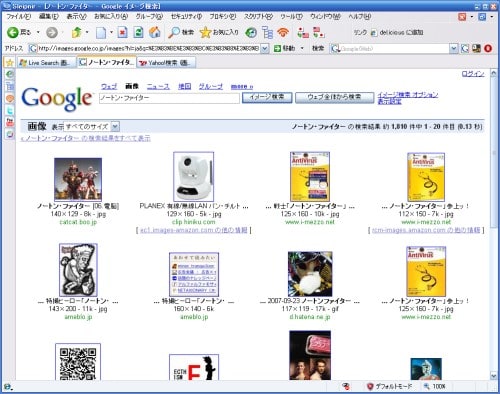Open the robot heroes thumbnail from catcat.boo.jp
Viewport: 500px width, 394px height.
coord(78,179)
